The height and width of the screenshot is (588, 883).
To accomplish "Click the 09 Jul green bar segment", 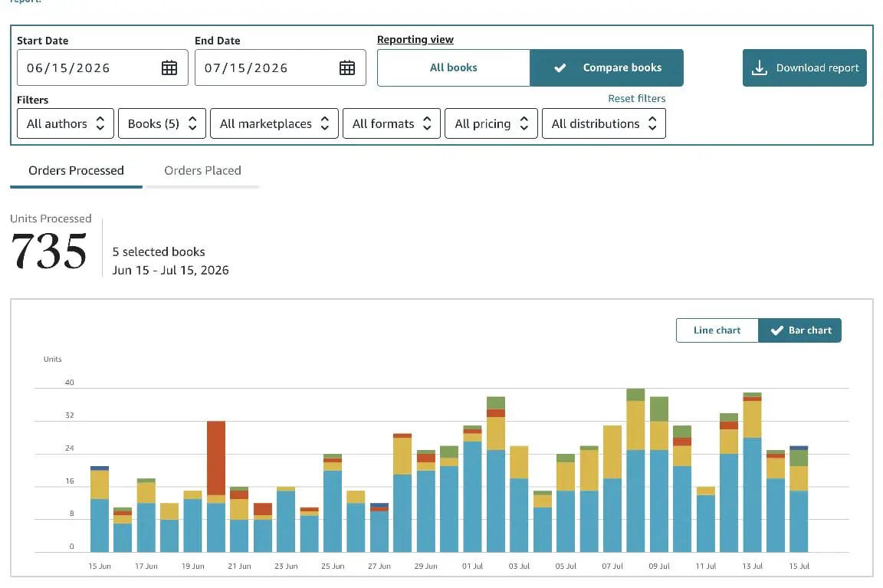I will point(659,409).
